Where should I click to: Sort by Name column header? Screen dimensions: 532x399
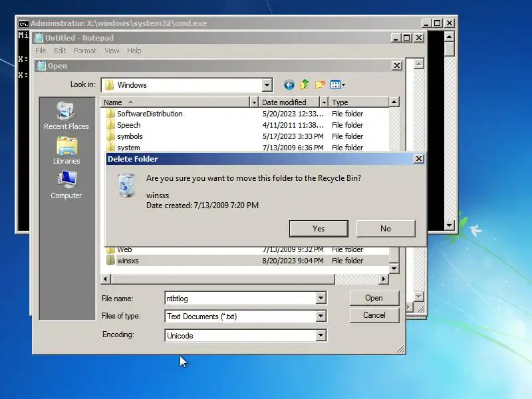175,102
